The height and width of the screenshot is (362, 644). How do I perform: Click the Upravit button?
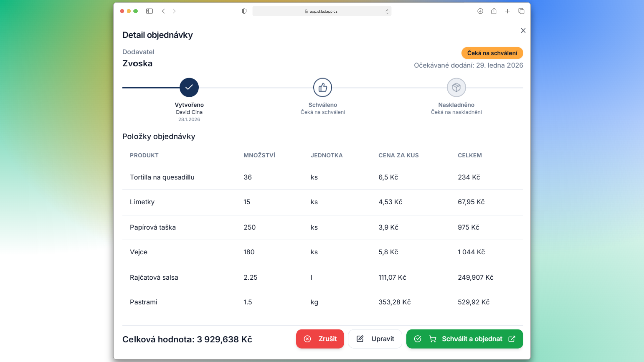click(375, 339)
